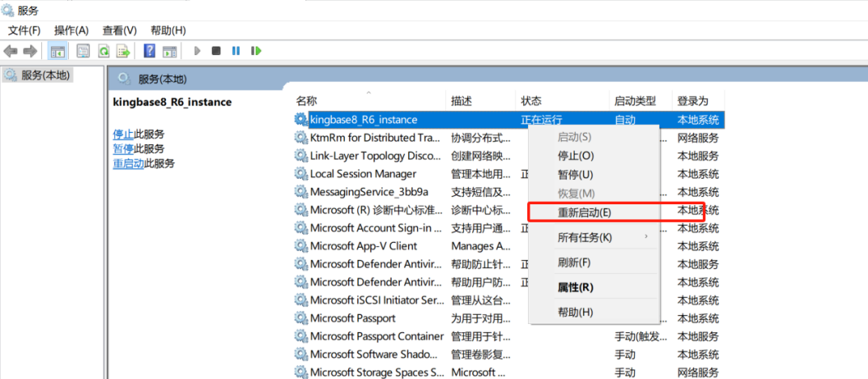The image size is (868, 379).
Task: Open the 查看(V) menu
Action: tap(119, 30)
